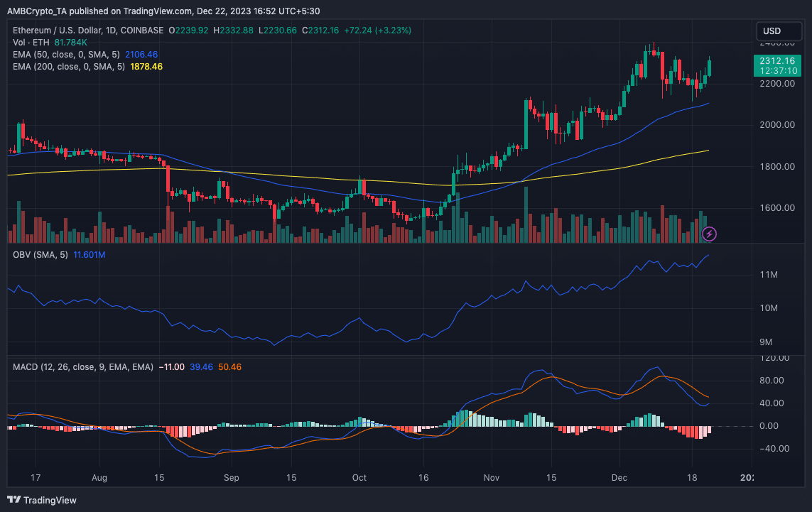Image resolution: width=812 pixels, height=512 pixels.
Task: Open the USD currency selector
Action: [778, 31]
